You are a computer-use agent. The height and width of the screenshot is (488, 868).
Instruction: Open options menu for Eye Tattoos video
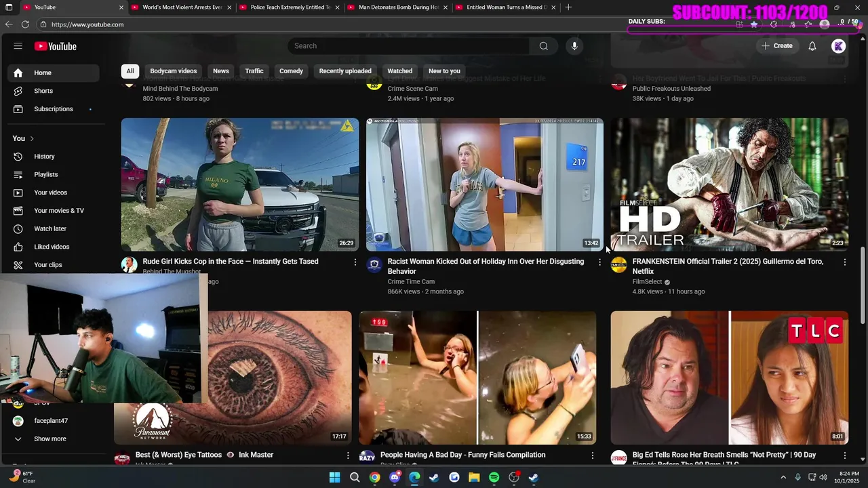(348, 455)
